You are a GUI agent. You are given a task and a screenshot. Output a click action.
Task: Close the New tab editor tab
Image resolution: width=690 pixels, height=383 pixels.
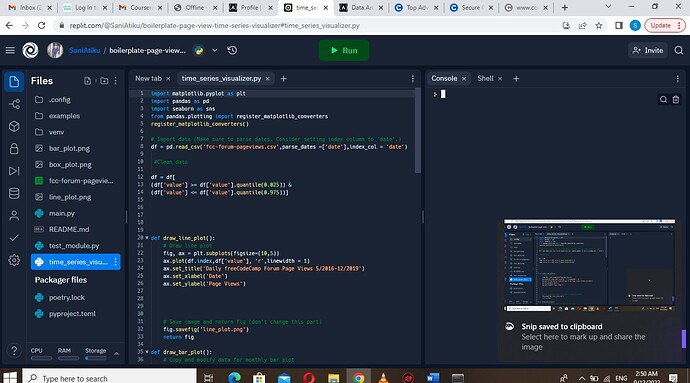click(x=168, y=78)
